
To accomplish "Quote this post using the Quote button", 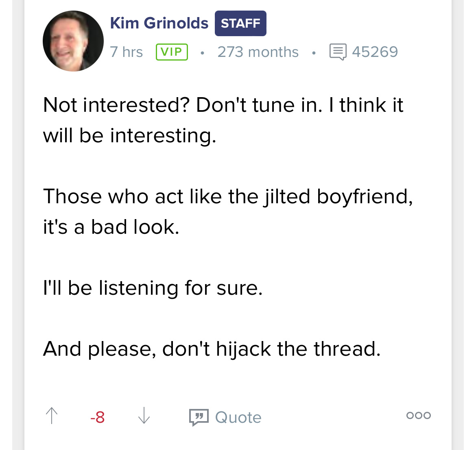I will tap(238, 417).
